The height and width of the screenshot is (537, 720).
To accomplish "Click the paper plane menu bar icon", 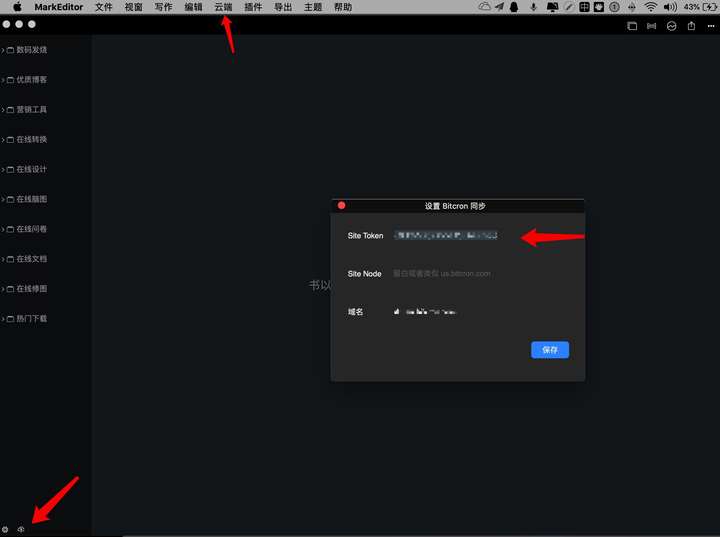I will tap(500, 7).
